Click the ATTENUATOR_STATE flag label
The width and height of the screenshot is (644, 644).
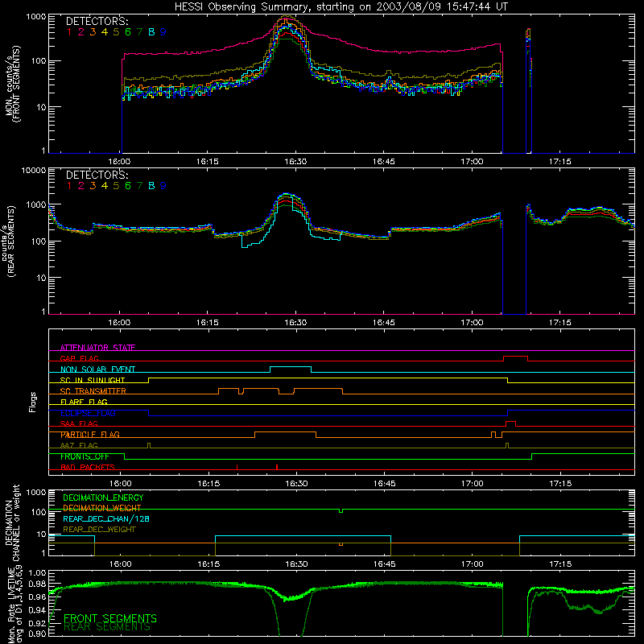tap(97, 348)
